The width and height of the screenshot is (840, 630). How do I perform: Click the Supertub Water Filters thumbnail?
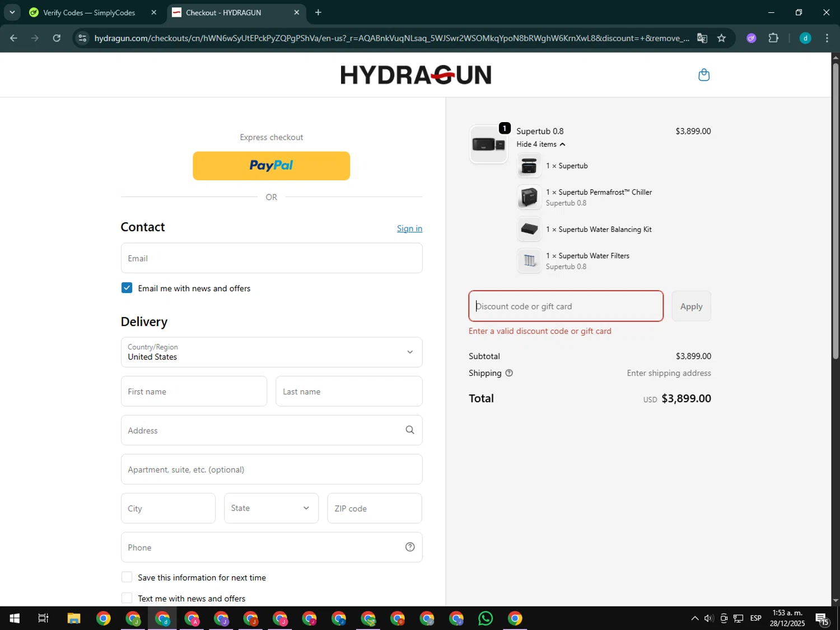[529, 260]
